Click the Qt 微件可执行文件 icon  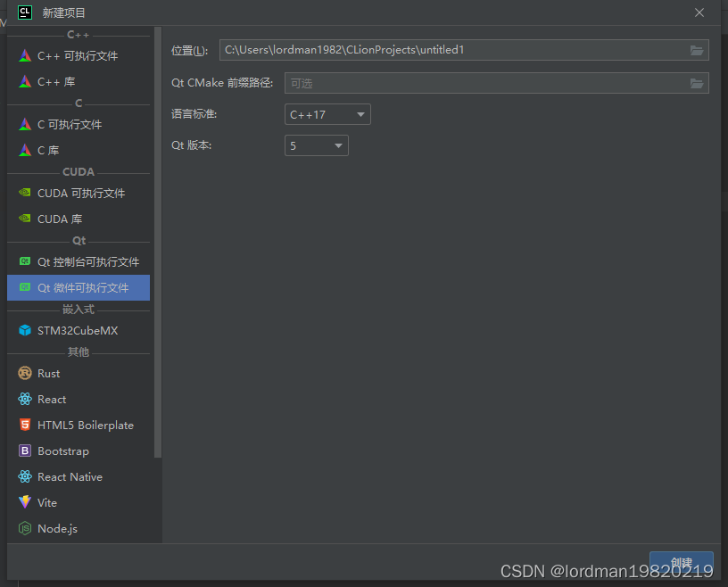click(x=25, y=287)
